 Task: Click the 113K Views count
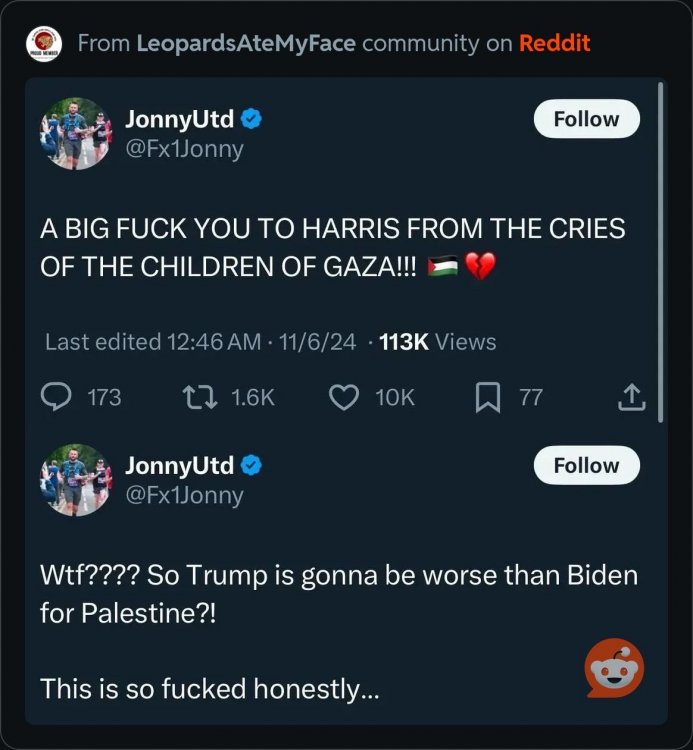click(x=438, y=341)
